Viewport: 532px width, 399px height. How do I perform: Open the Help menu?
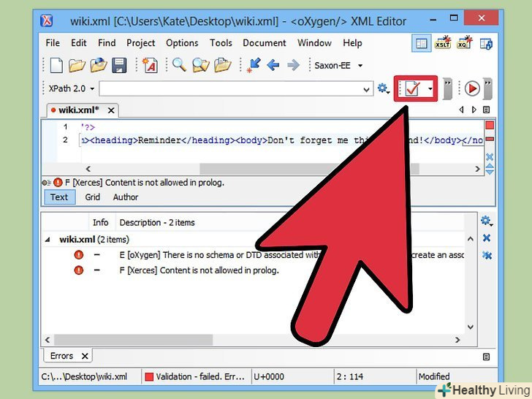click(352, 43)
